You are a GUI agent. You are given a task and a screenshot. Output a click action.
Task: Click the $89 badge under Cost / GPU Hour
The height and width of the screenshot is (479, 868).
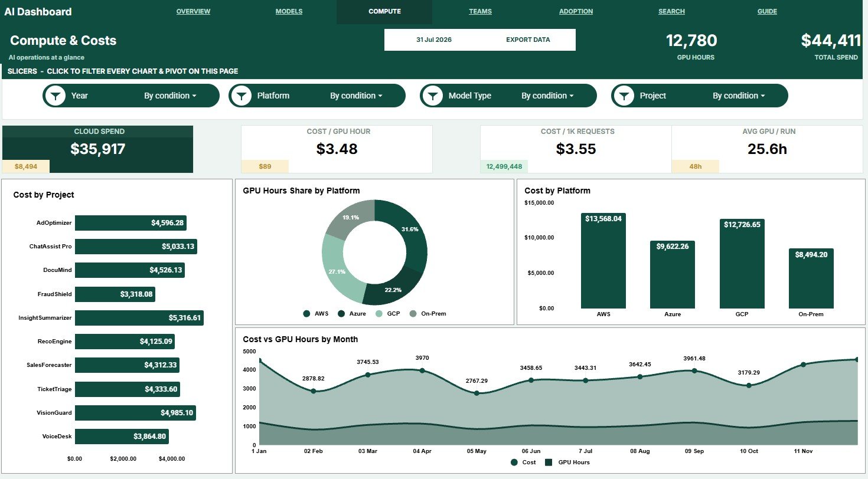[x=265, y=166]
